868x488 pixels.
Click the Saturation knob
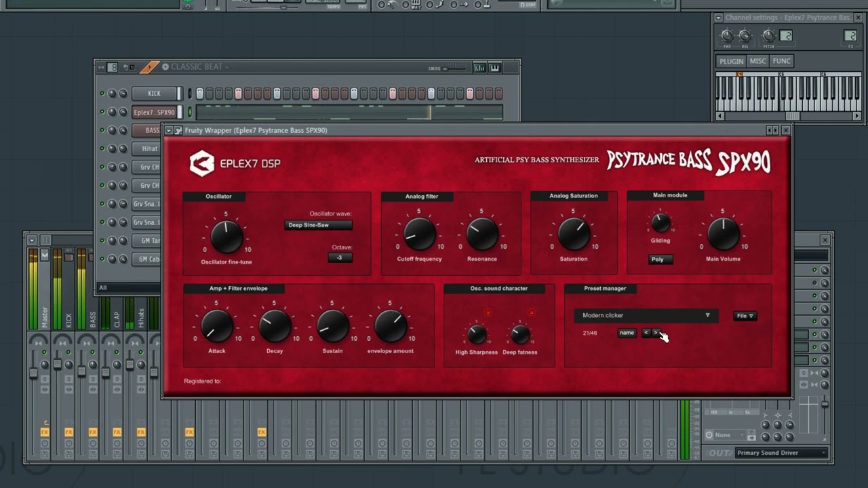[574, 234]
